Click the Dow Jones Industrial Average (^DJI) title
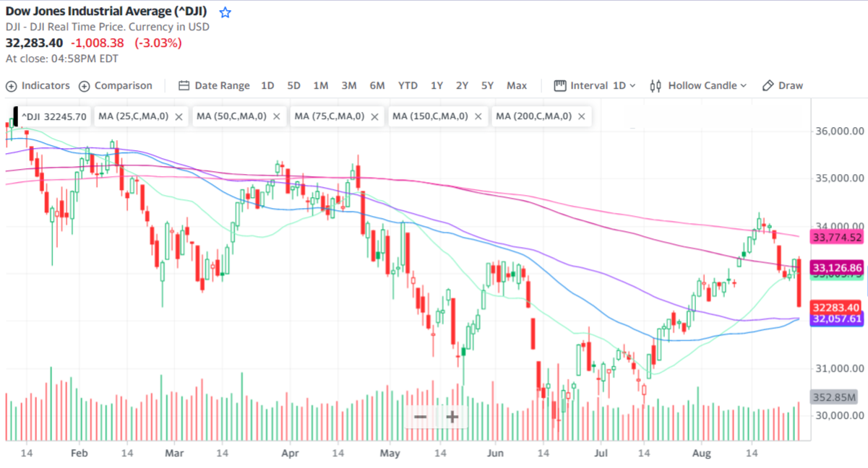Image resolution: width=868 pixels, height=468 pixels. [x=108, y=12]
